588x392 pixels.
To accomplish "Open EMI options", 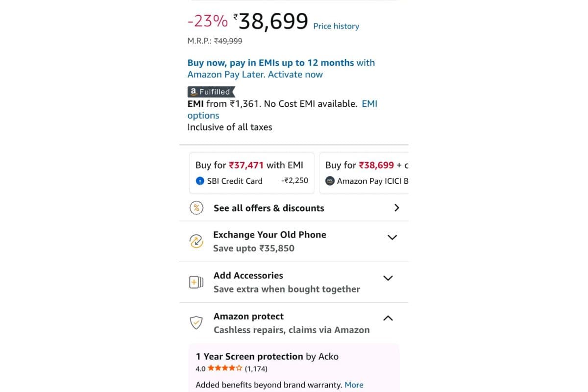I will 369,103.
